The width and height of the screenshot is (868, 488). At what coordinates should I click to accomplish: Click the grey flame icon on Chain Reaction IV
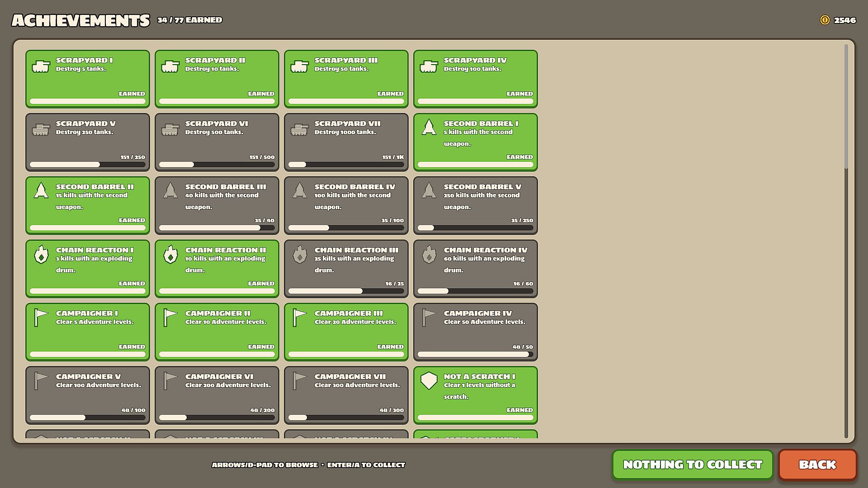pos(429,254)
